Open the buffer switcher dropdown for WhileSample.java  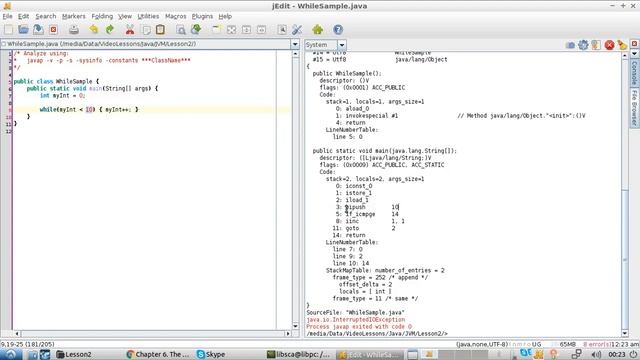coord(295,44)
